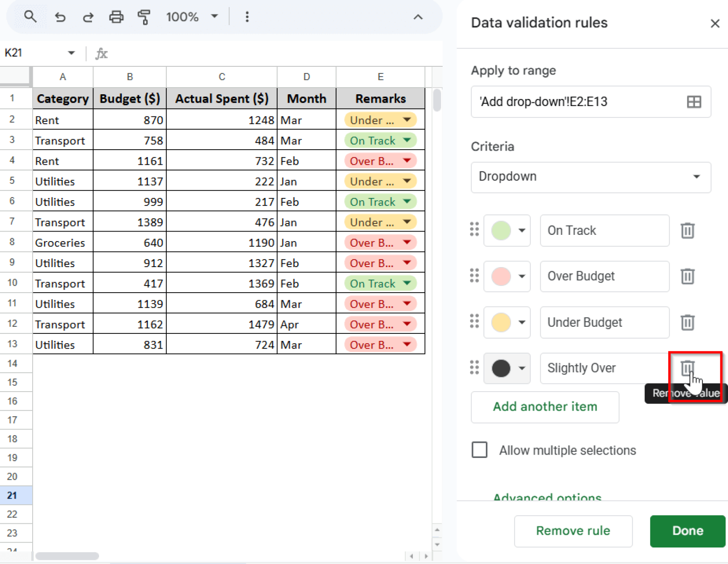Screen dimensions: 728x564
Task: Click Remove rule
Action: pos(573,531)
